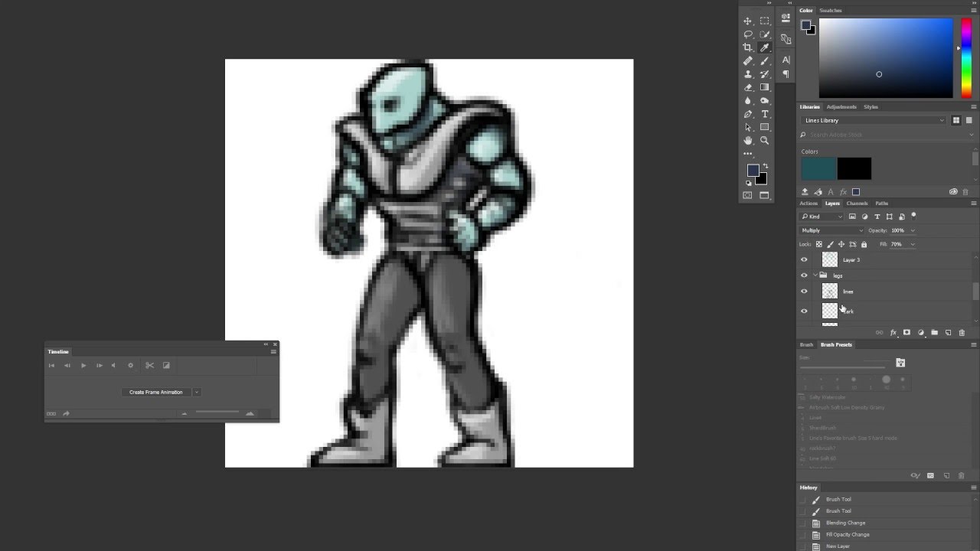
Task: Select the Brush tool in toolbar
Action: 764,61
